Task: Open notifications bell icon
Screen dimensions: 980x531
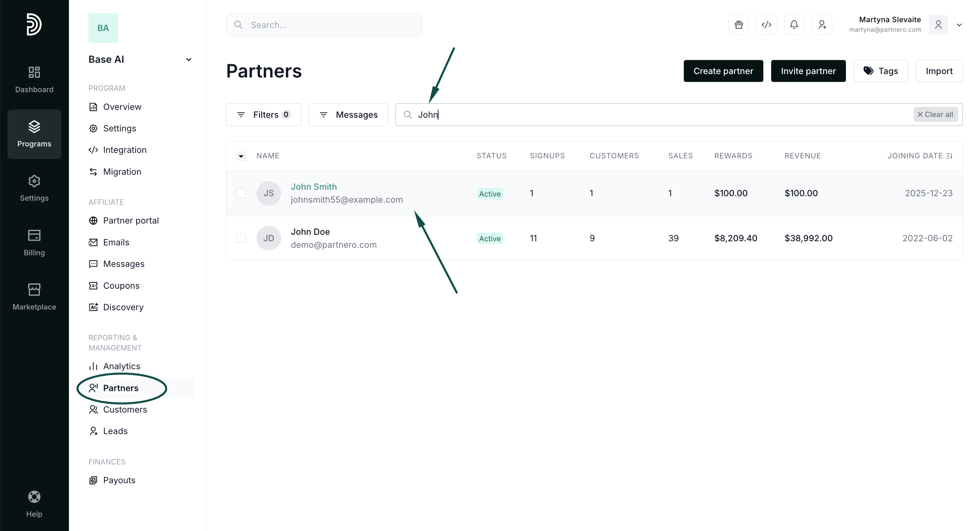Action: pos(794,25)
